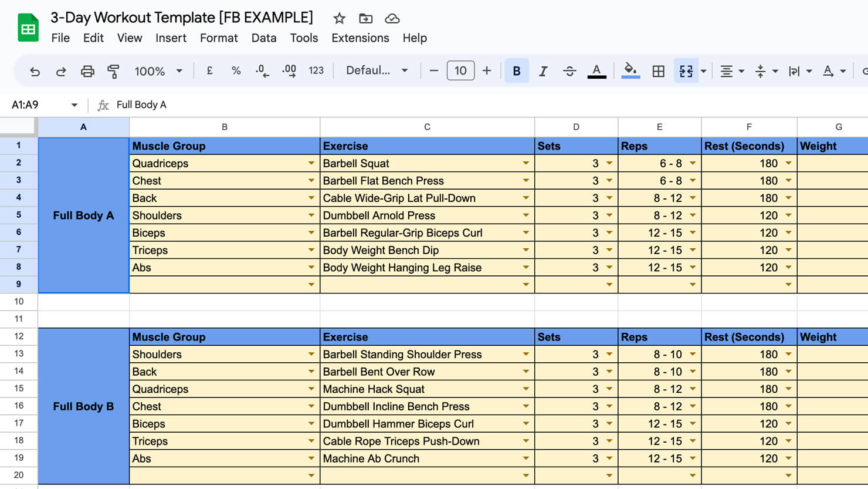Screen dimensions: 868x489
Task: Click the select all corner box
Action: (x=18, y=127)
